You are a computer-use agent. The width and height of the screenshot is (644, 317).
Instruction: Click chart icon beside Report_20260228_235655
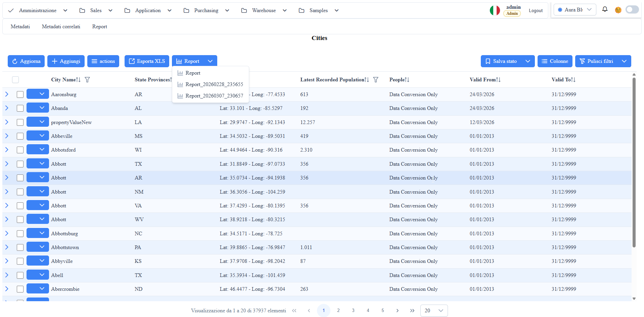[x=180, y=84]
